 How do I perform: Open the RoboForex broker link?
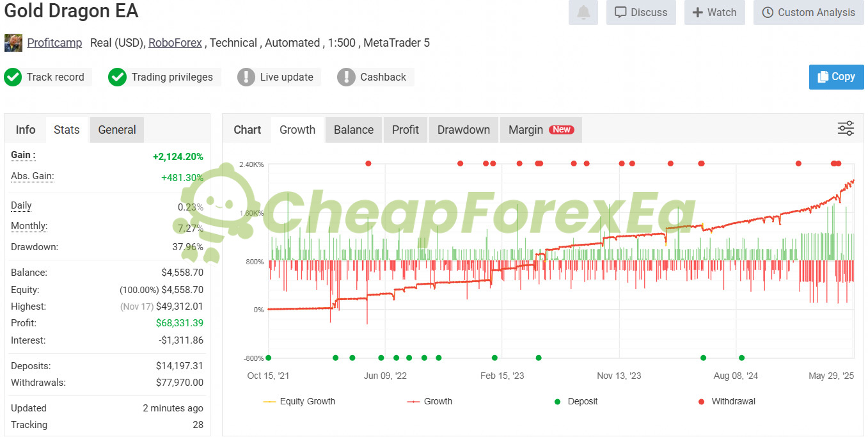[x=175, y=43]
